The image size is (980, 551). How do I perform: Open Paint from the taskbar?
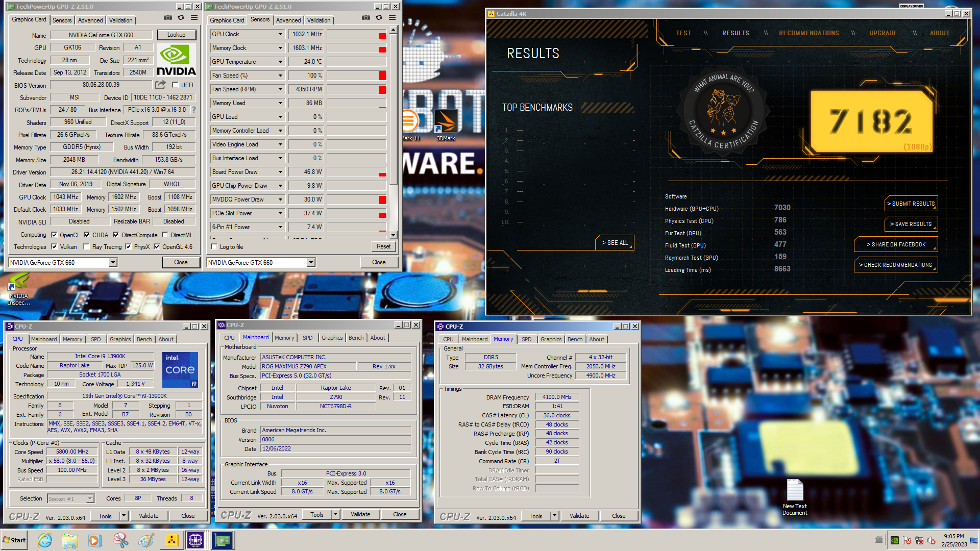click(146, 540)
